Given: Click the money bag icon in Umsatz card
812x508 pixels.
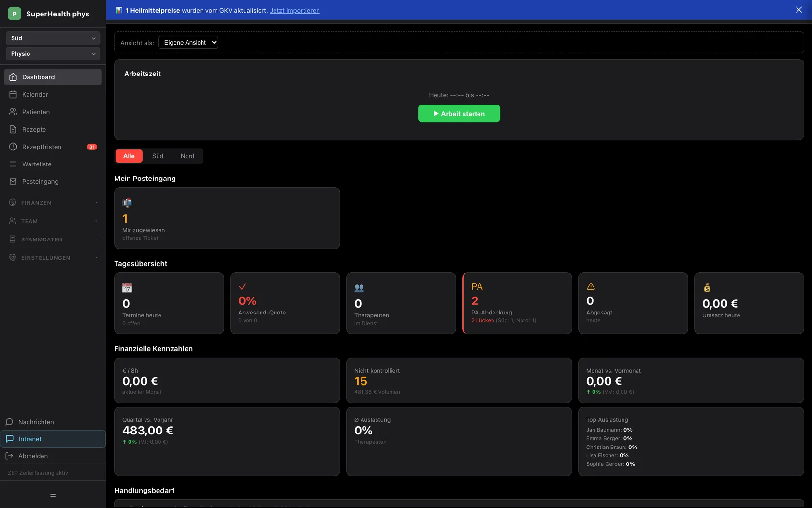Looking at the screenshot, I should (707, 288).
